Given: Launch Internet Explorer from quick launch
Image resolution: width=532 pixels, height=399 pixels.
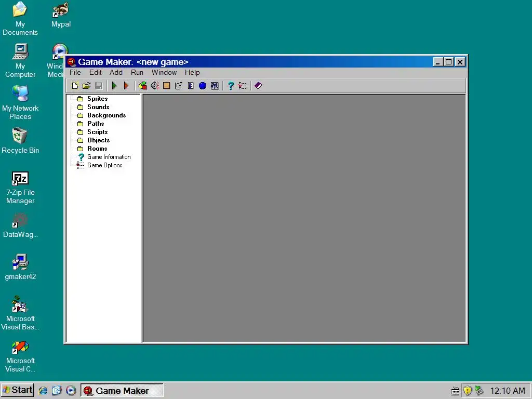Looking at the screenshot, I should 43,391.
